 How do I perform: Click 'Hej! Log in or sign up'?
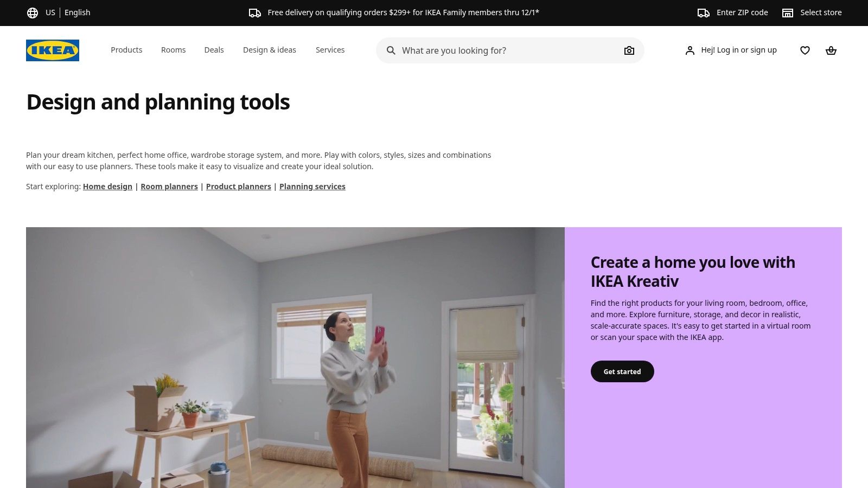click(x=738, y=50)
